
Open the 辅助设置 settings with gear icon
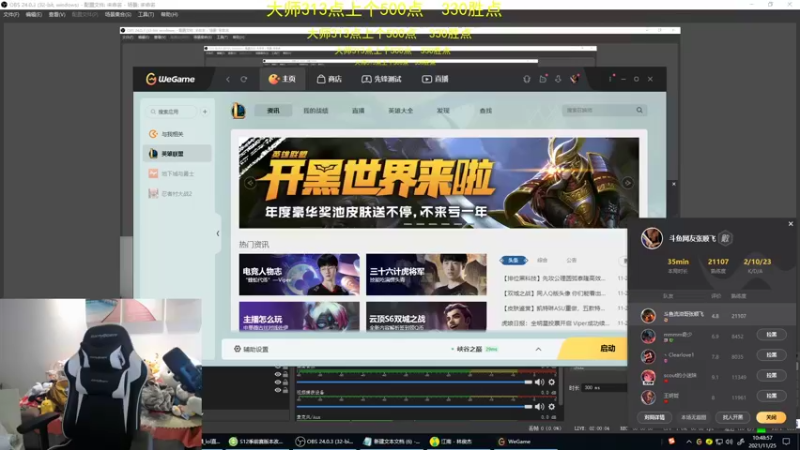coord(251,349)
